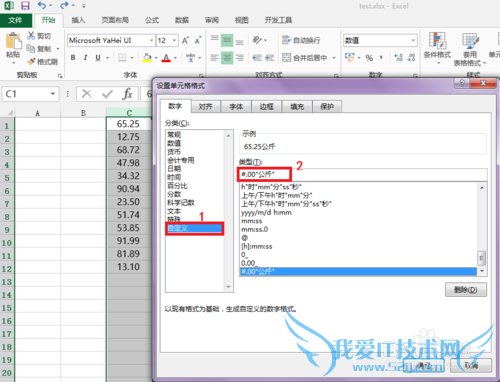Image resolution: width=500 pixels, height=382 pixels.
Task: Open underline style dropdown arrow
Action: pyautogui.click(x=108, y=58)
